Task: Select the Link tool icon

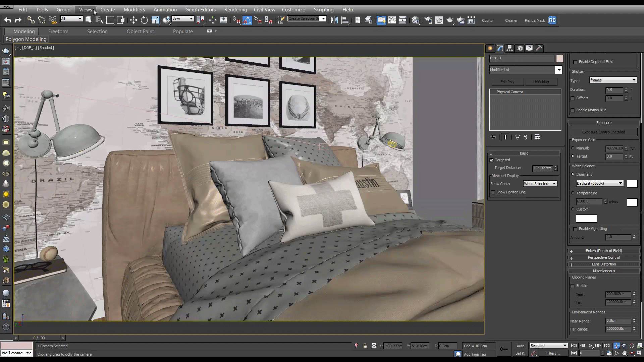Action: pyautogui.click(x=31, y=20)
